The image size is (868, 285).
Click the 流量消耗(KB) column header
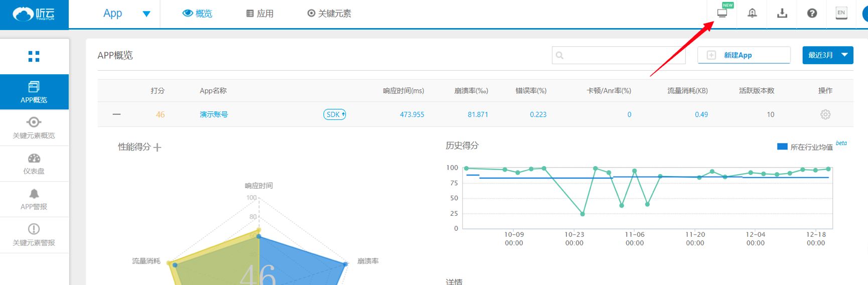point(687,91)
